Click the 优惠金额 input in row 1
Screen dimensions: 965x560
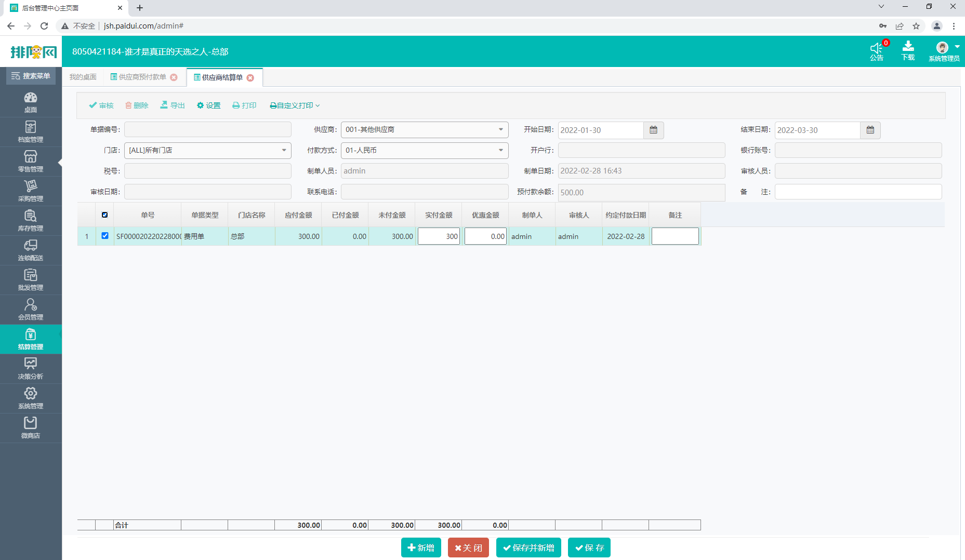486,236
